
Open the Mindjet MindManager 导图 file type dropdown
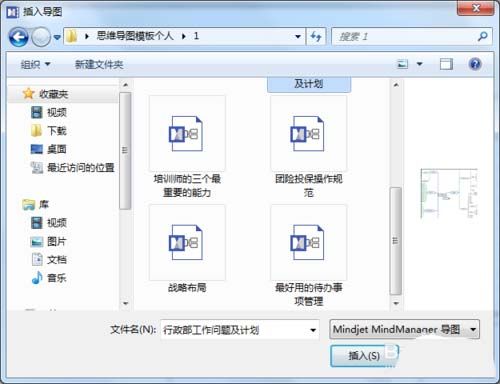click(x=404, y=329)
